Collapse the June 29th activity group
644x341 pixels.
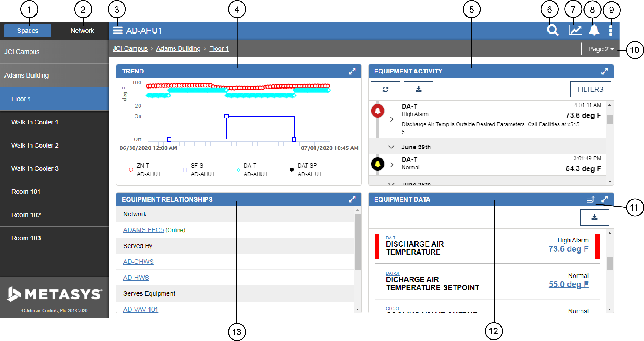tap(391, 147)
